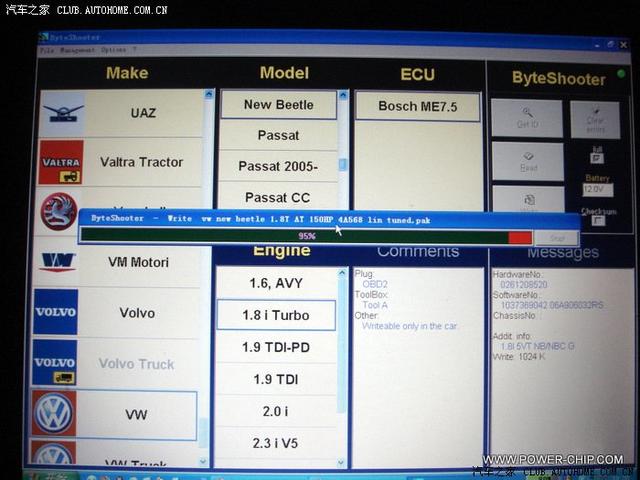Toggle the Full checkbox

597,158
